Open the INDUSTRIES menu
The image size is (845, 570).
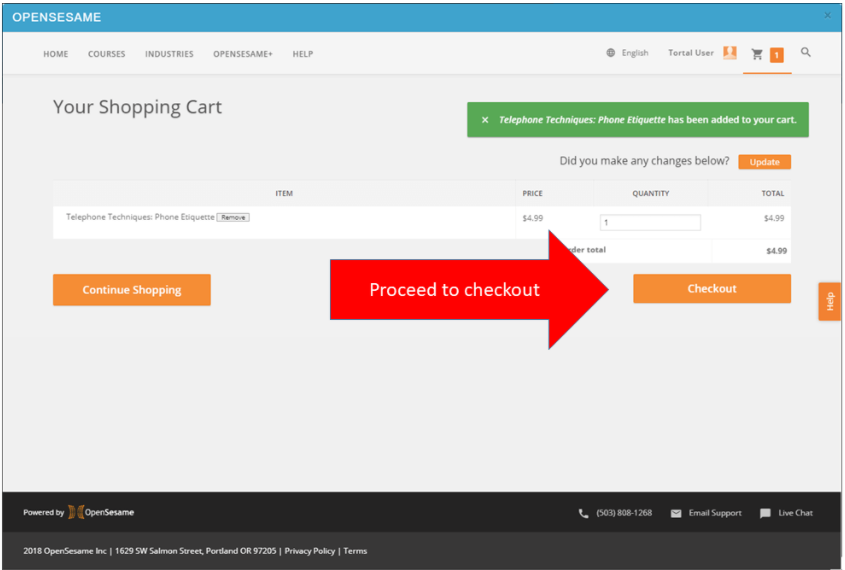tap(169, 54)
